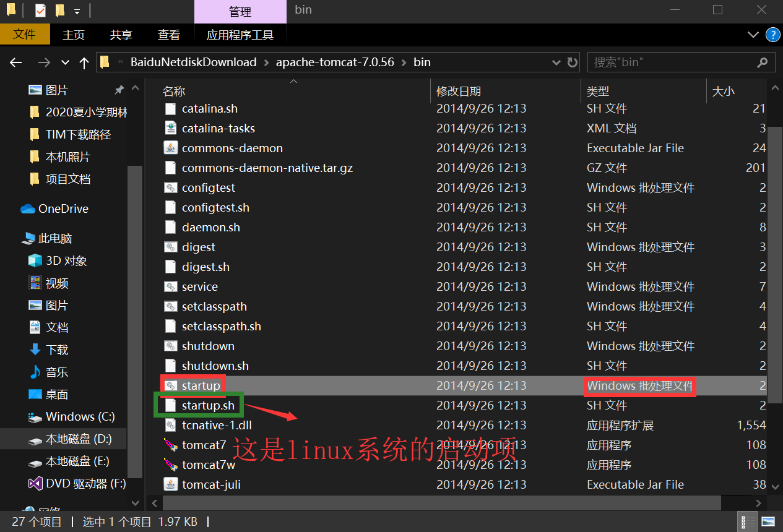Select the digest batch file icon
Viewport: 783px width, 532px height.
pos(171,247)
